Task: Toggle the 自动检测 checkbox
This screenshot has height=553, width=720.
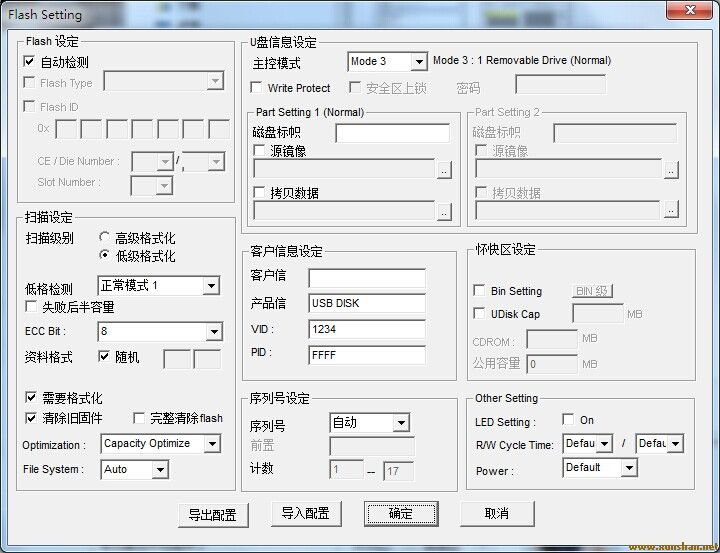Action: click(30, 62)
